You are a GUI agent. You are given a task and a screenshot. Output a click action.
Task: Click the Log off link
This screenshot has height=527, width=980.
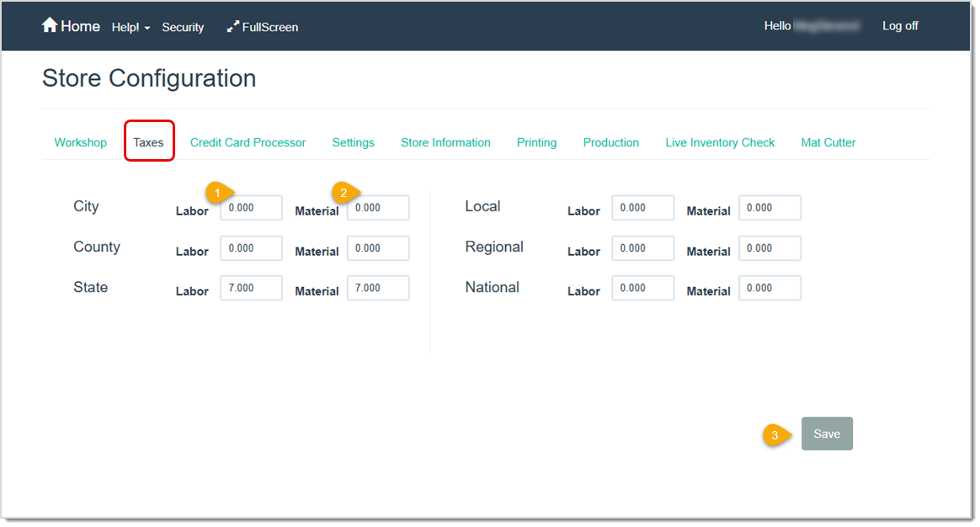pyautogui.click(x=900, y=25)
